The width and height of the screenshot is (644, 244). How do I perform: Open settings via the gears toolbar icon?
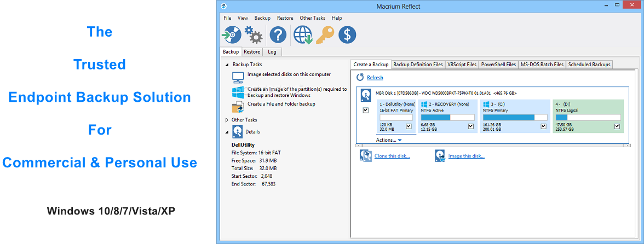(254, 35)
